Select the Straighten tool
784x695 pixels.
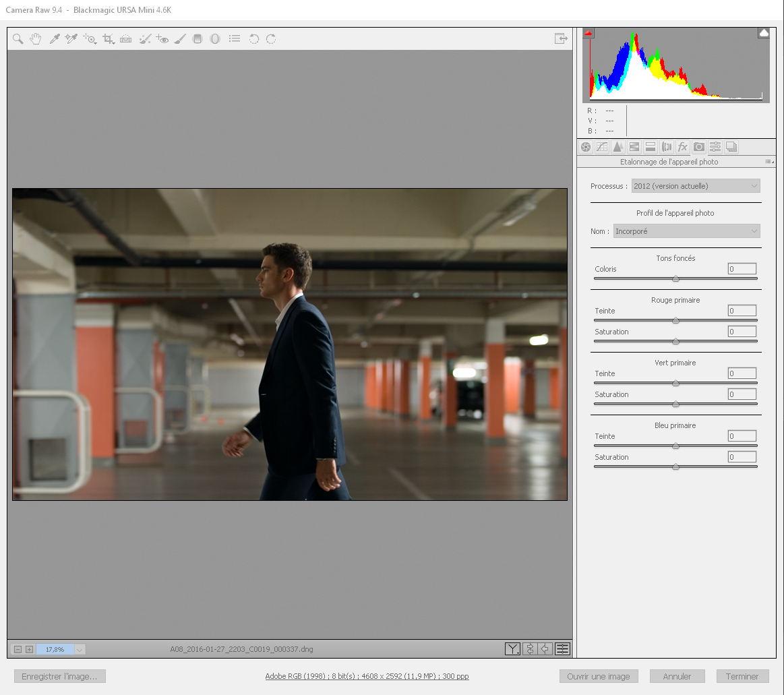126,39
